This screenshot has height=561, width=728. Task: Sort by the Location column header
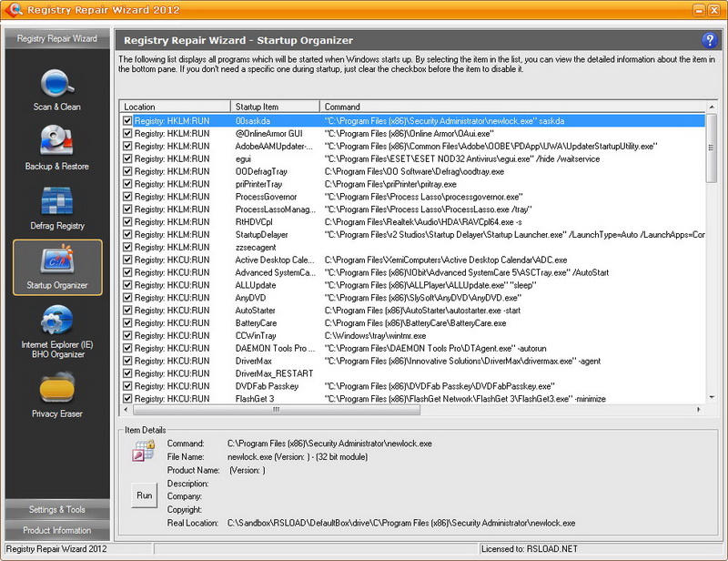175,107
